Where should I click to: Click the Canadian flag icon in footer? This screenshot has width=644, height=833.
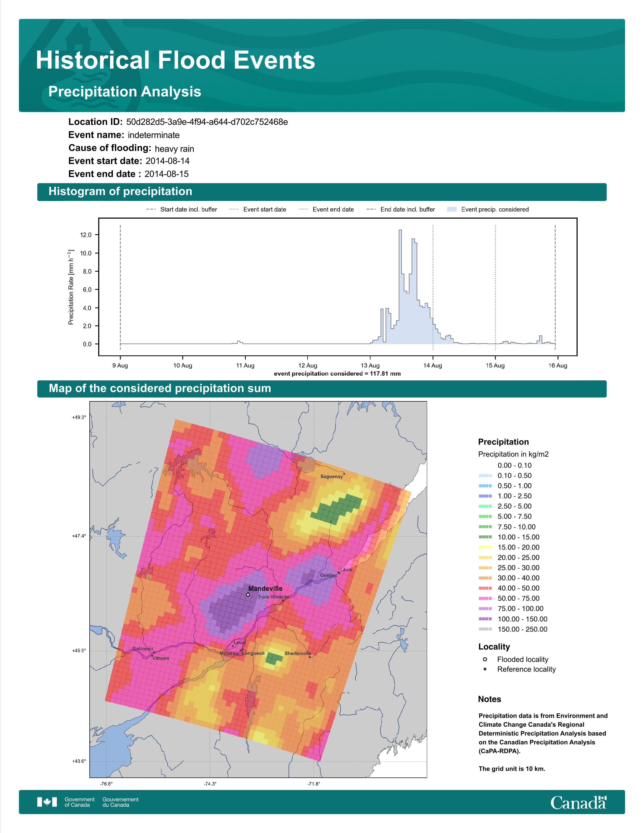pyautogui.click(x=47, y=802)
